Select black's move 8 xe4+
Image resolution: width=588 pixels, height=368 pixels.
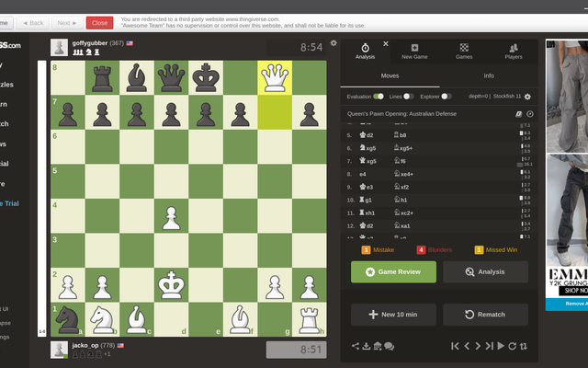point(403,174)
